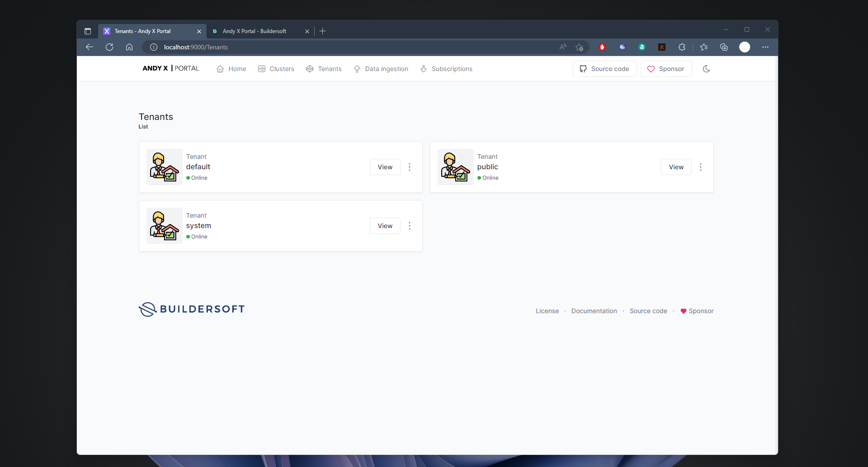Select the 'public' tenant name text
The image size is (868, 467).
(487, 167)
